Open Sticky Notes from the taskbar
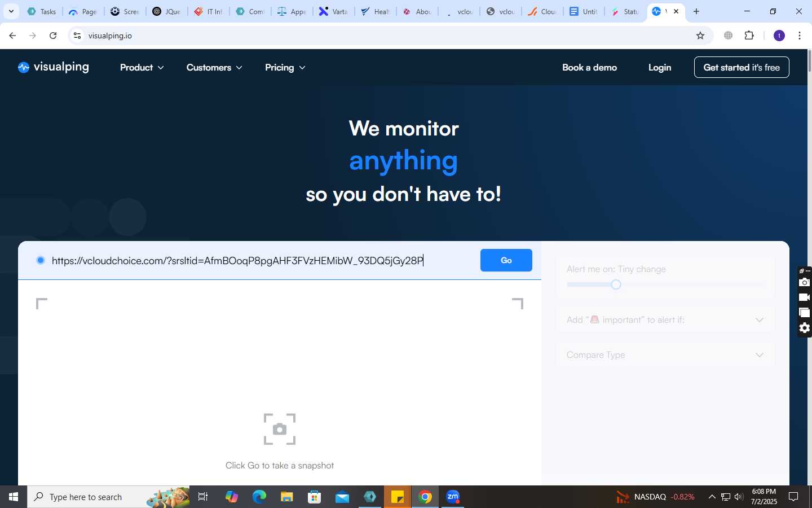Screen dimensions: 812x508 [398, 497]
